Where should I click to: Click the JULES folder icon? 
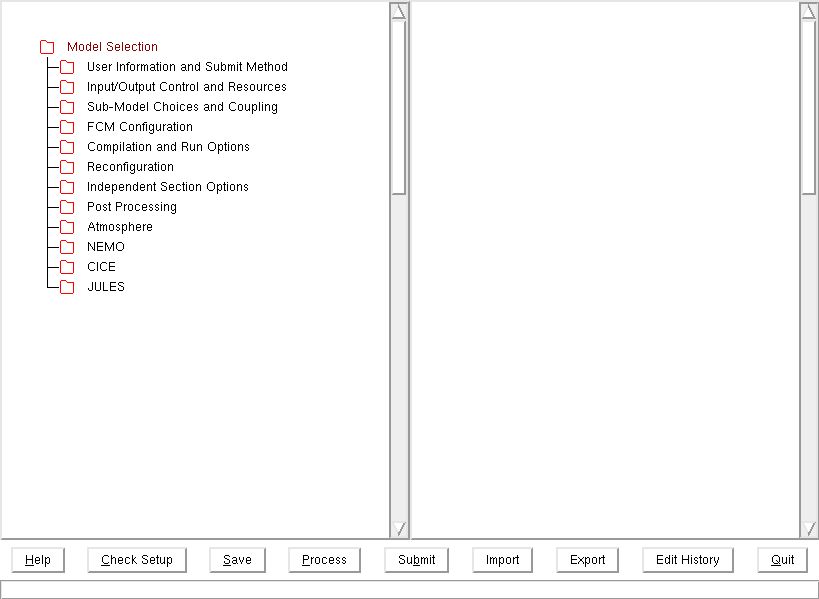(x=67, y=287)
